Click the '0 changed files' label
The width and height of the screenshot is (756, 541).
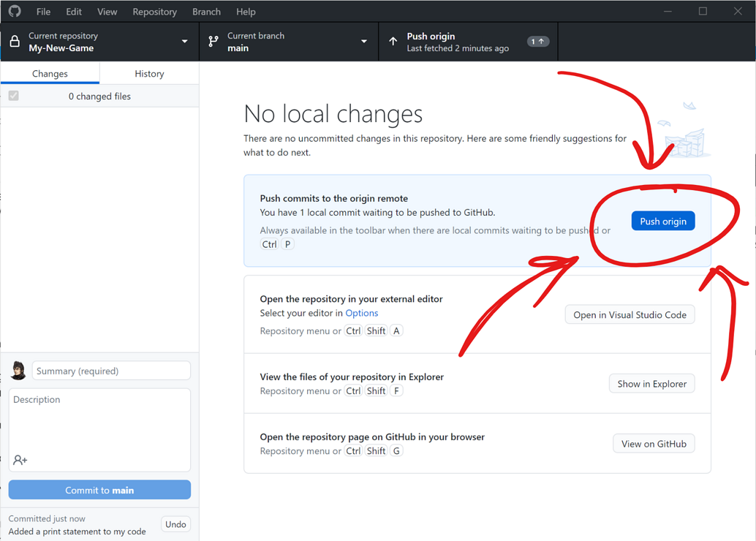pos(100,96)
